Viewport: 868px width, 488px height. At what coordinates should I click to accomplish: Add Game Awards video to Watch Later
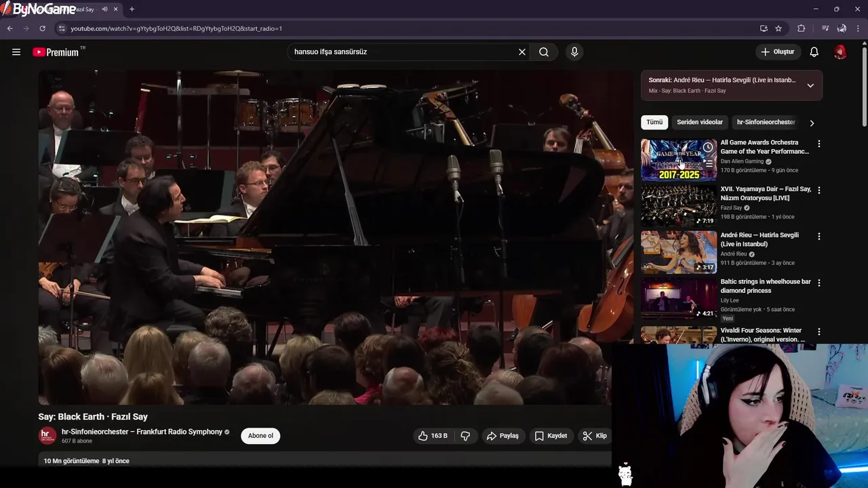pyautogui.click(x=708, y=147)
